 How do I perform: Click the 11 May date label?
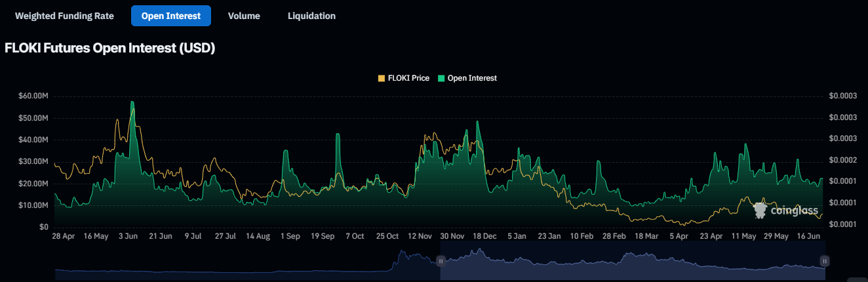pyautogui.click(x=743, y=236)
